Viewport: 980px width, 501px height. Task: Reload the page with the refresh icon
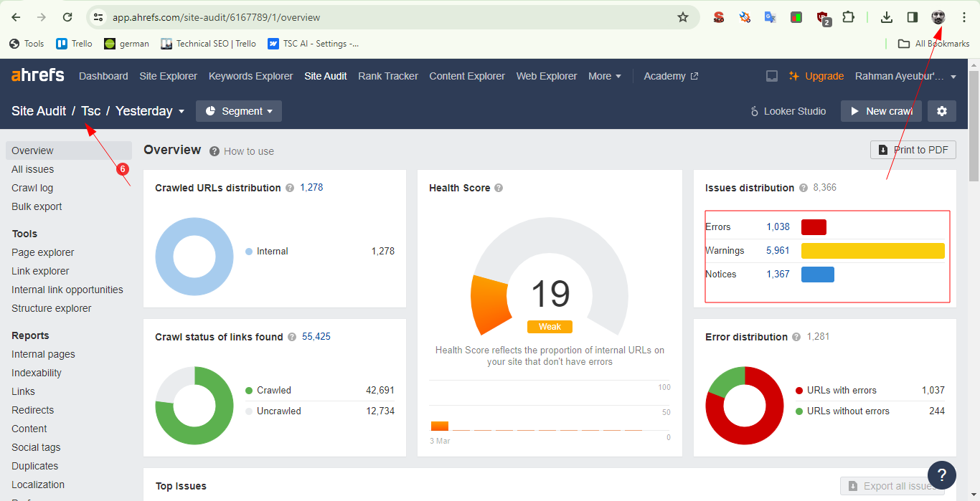[67, 17]
